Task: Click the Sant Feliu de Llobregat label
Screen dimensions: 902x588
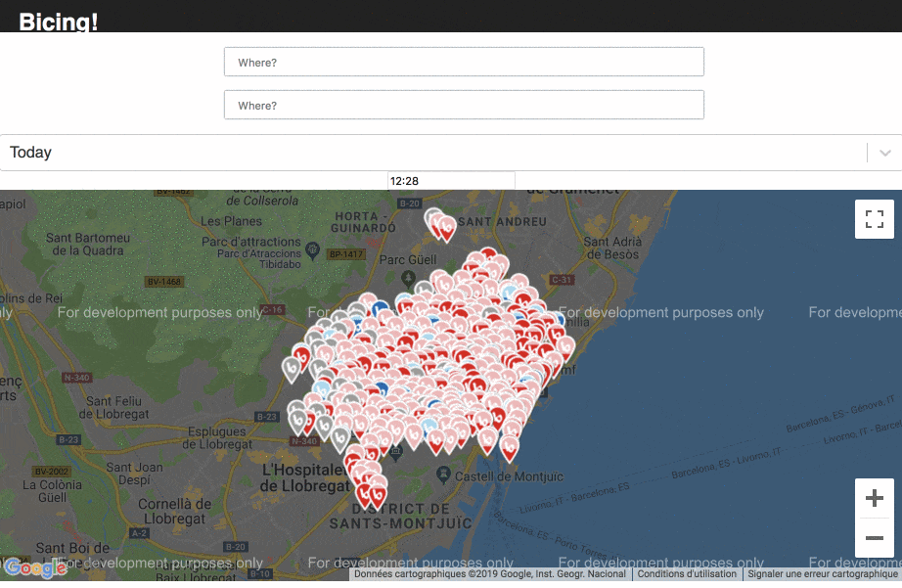Action: pyautogui.click(x=113, y=407)
